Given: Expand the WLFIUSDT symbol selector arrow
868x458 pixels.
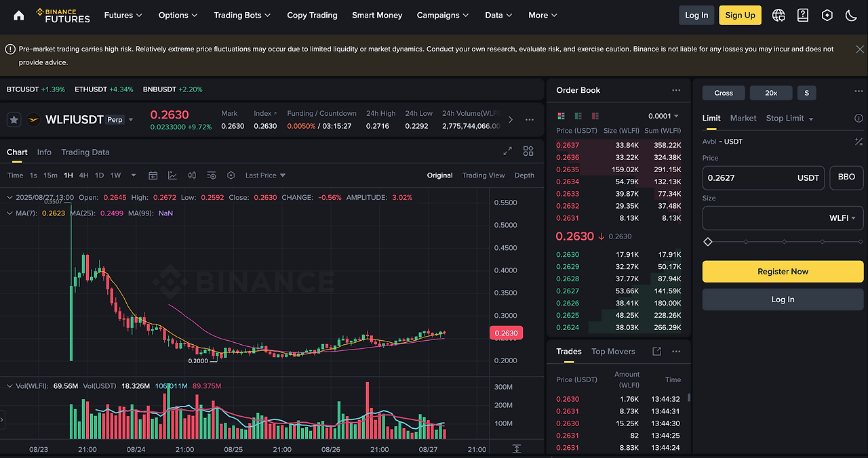Looking at the screenshot, I should (x=131, y=120).
